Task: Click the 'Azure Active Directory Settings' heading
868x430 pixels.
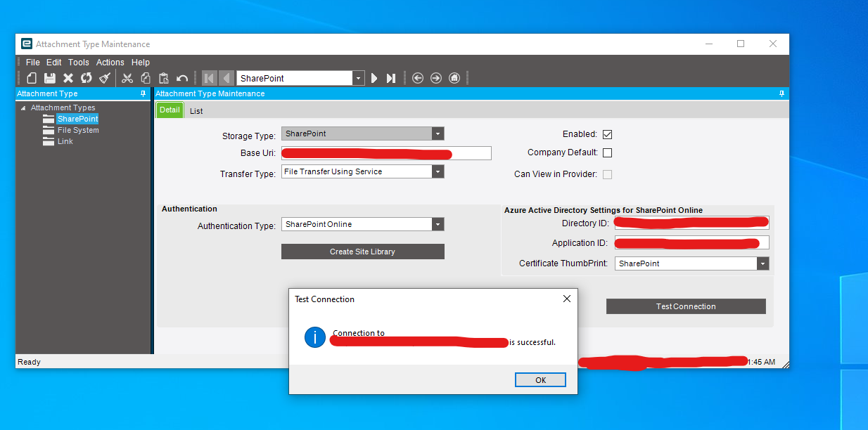Action: 604,210
